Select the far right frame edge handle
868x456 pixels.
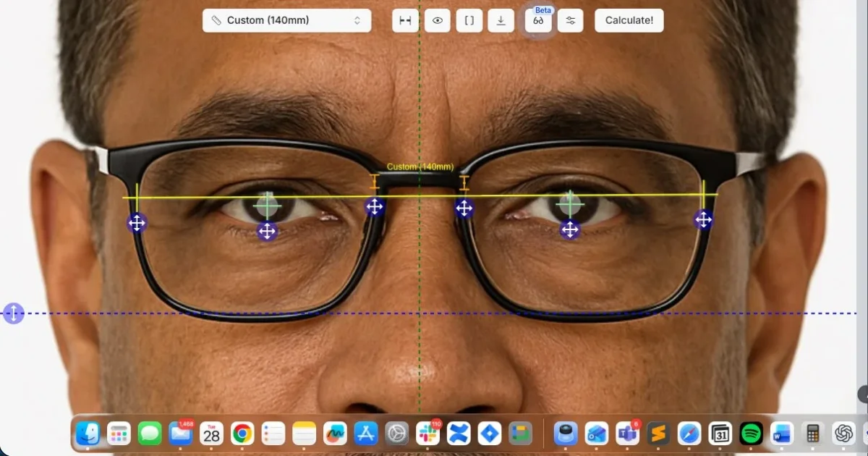tap(703, 219)
